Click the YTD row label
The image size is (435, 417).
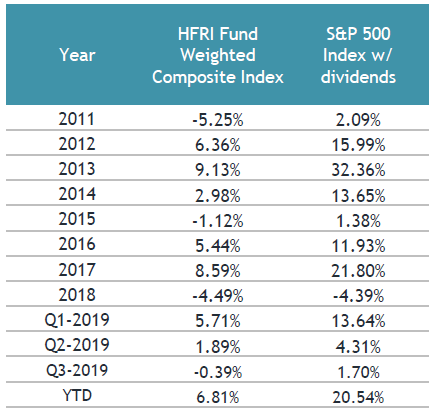pos(77,396)
